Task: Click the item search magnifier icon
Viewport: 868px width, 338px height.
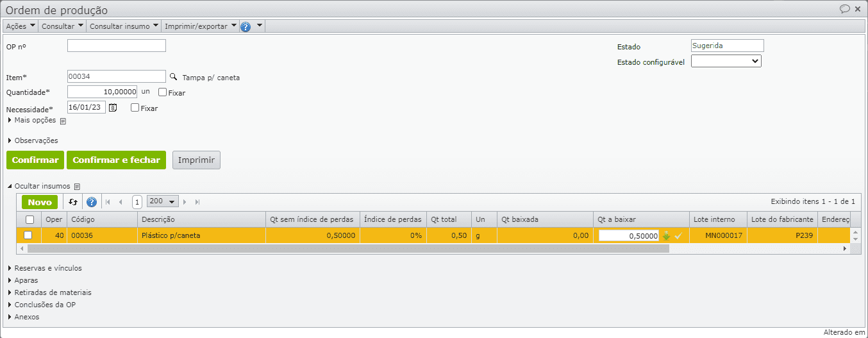Action: (173, 76)
